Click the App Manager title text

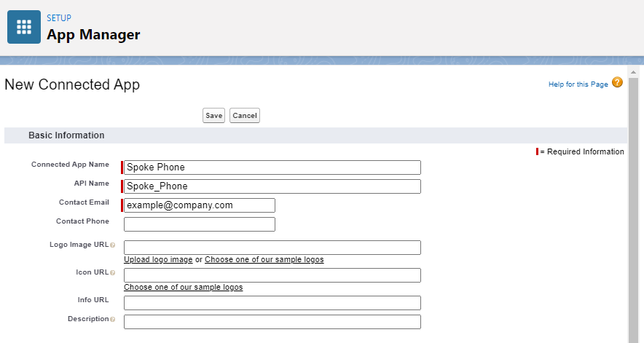click(93, 34)
